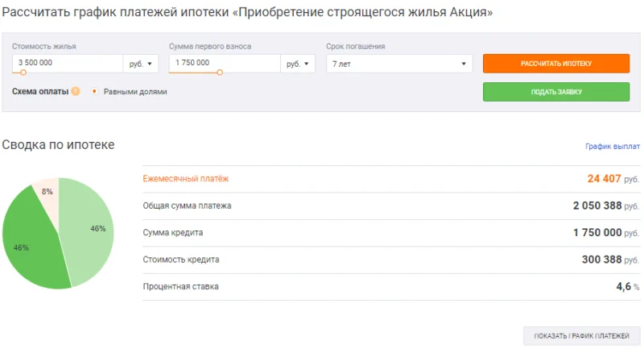
Task: Click the Процентная ставка row
Action: point(390,286)
